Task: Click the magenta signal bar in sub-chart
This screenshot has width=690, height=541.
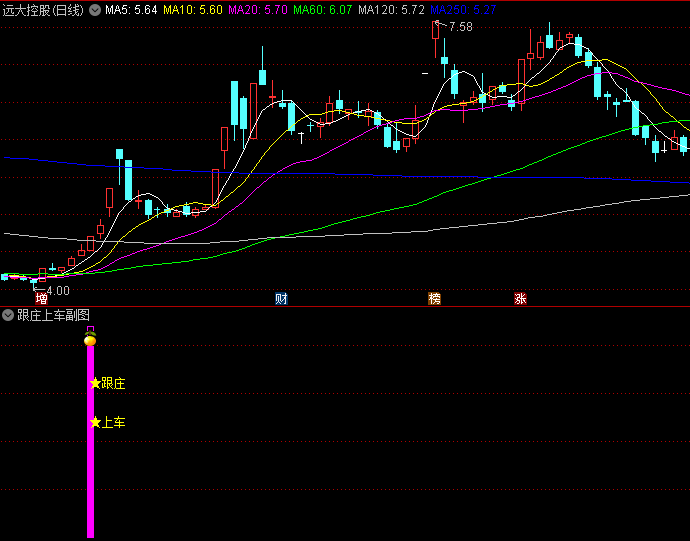Action: 90,442
